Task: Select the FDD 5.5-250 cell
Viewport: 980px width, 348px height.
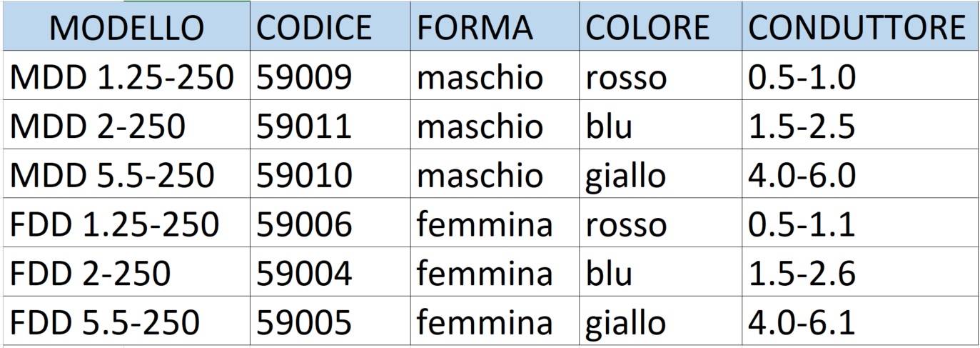Action: click(126, 322)
